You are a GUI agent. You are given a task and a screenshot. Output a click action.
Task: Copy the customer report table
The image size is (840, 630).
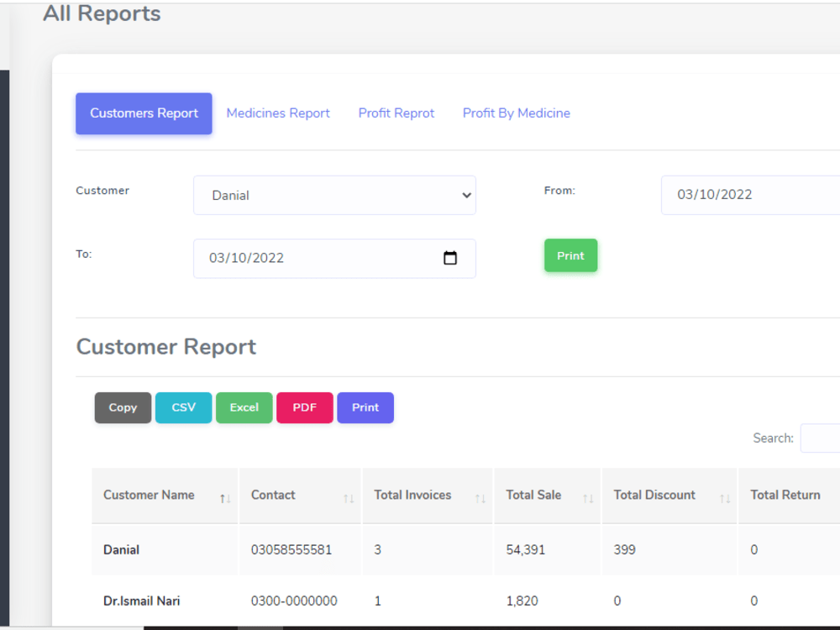[123, 407]
